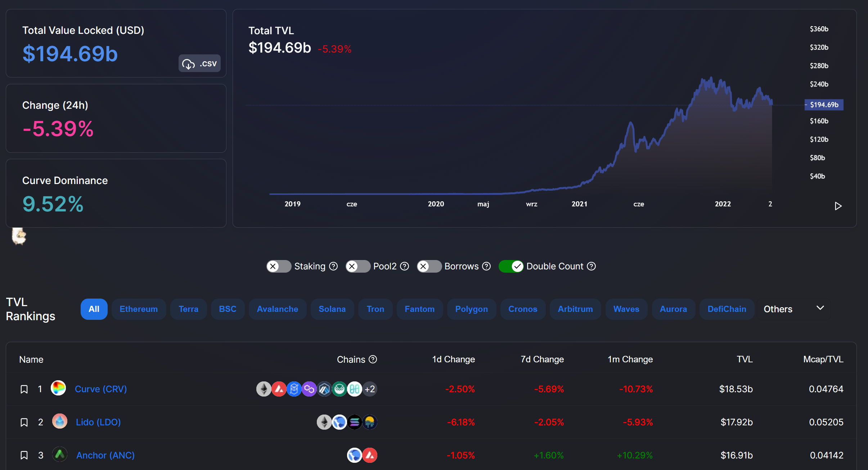Bookmark the Anchor (ANC) protocol
868x470 pixels.
click(24, 455)
